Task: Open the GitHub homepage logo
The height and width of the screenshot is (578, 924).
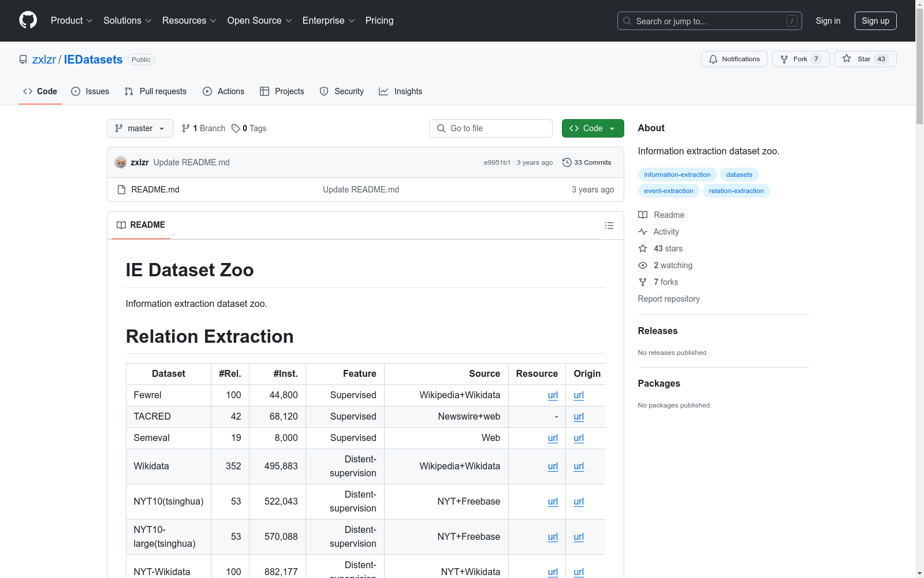Action: (x=28, y=20)
